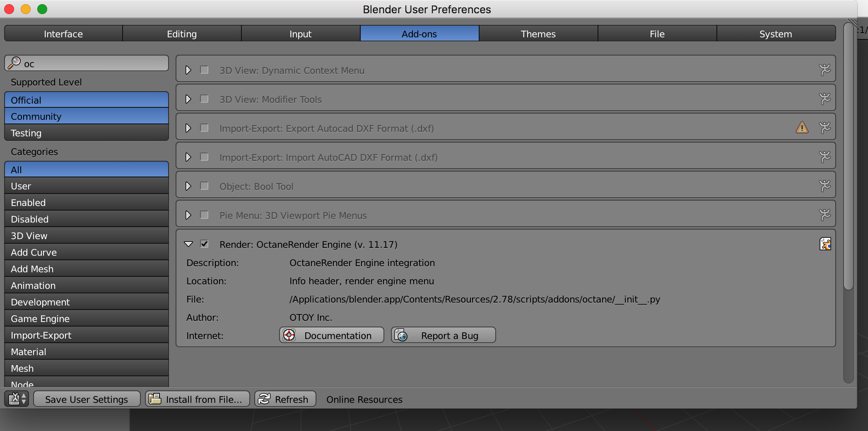The height and width of the screenshot is (431, 868).
Task: Click the community icon on Bool Tool row
Action: coord(825,186)
